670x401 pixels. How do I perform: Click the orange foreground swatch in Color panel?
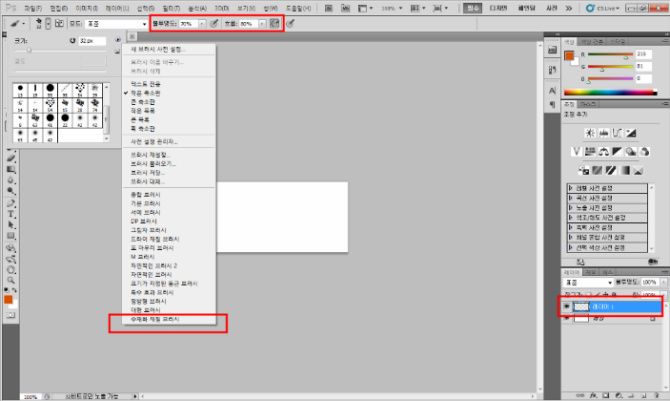click(x=569, y=56)
